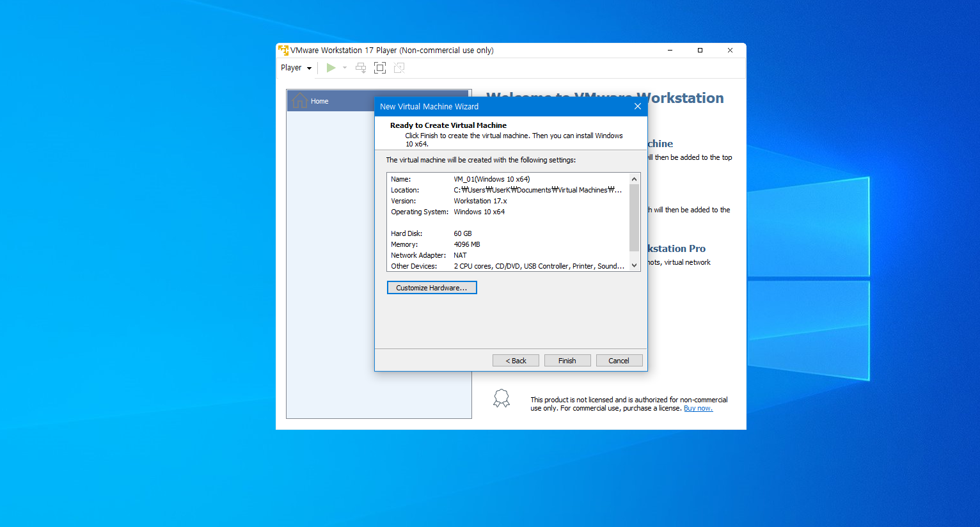Select the Other Devices 2 CPU cores row
Viewport: 980px width, 527px height.
pyautogui.click(x=539, y=266)
